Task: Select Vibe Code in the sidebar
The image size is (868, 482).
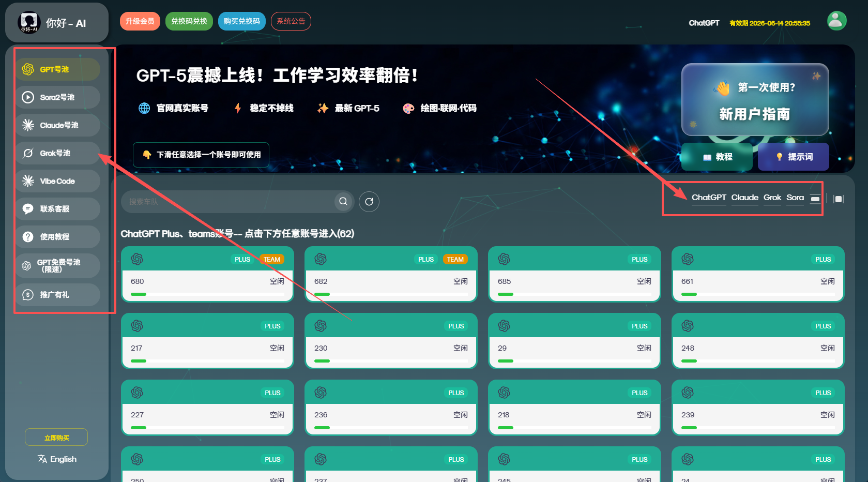Action: (x=27, y=180)
